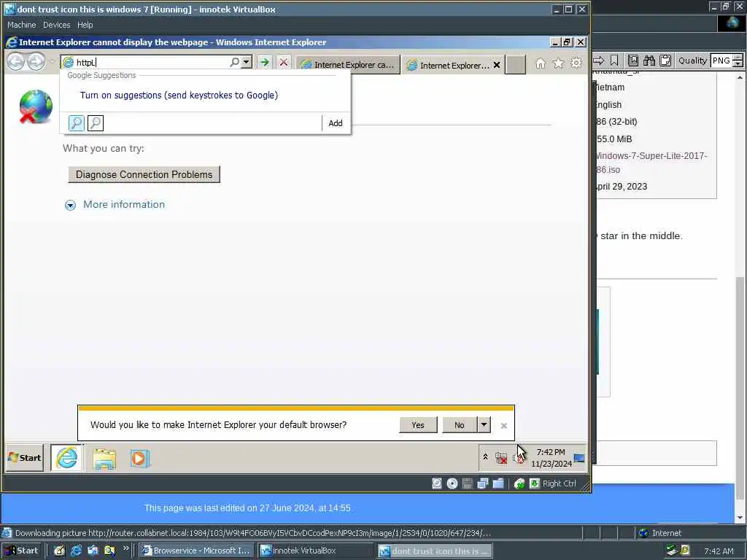The width and height of the screenshot is (747, 560).
Task: Open the Windows 7 Start button
Action: 24,458
